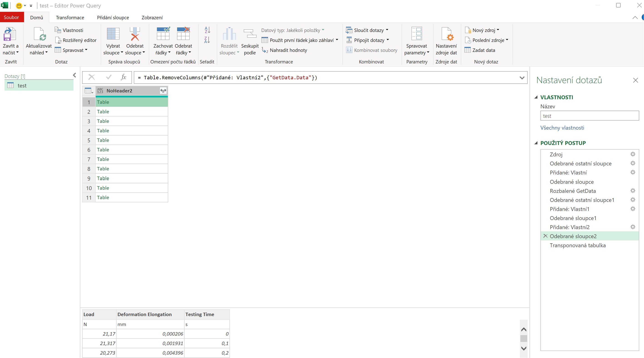Click the fx formula button
Image resolution: width=644 pixels, height=358 pixels.
tap(124, 77)
